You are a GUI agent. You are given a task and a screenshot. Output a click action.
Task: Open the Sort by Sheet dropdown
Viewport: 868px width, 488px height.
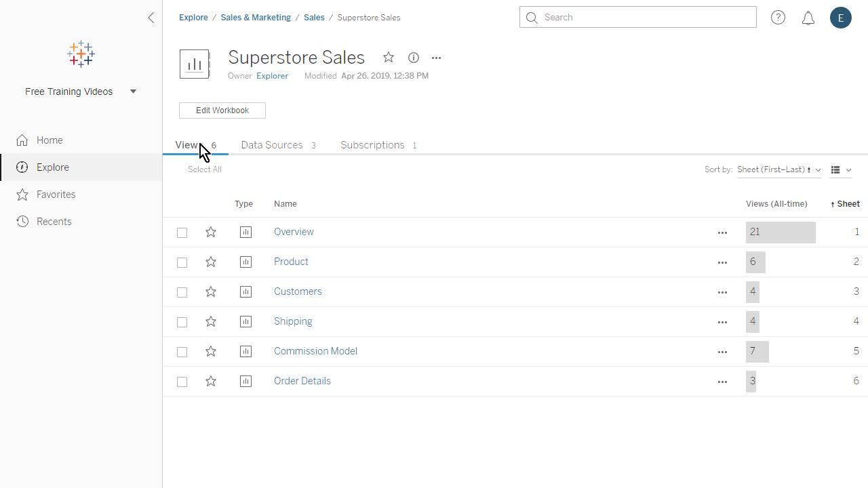click(778, 169)
